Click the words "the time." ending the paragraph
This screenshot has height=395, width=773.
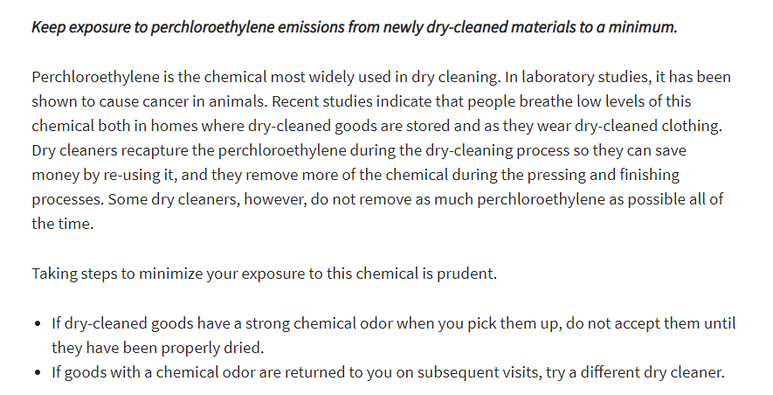tap(63, 224)
